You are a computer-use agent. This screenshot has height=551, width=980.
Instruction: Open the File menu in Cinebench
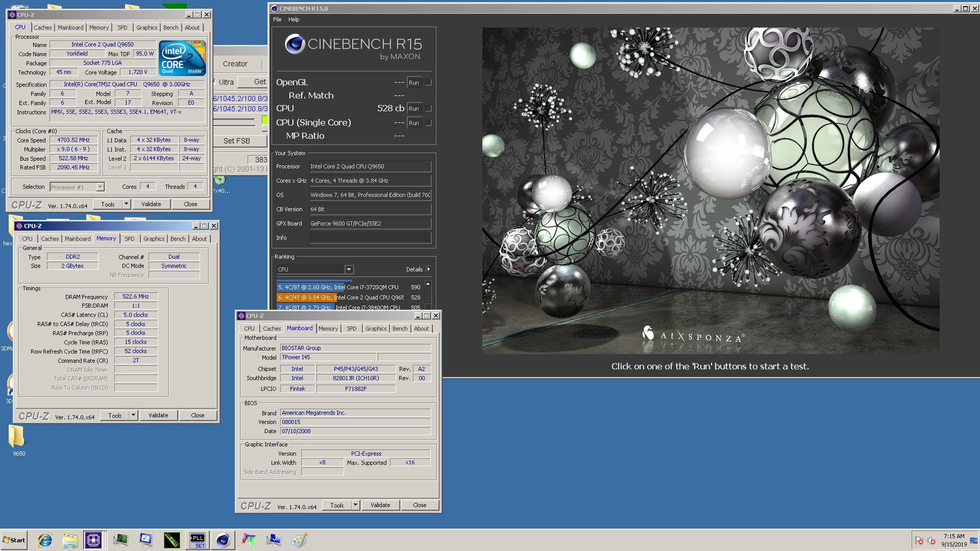(x=277, y=19)
